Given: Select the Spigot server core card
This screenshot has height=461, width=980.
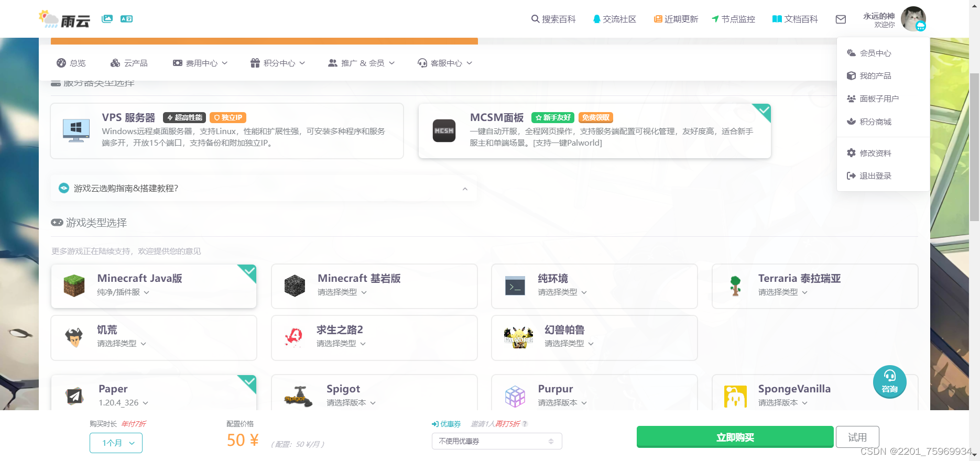Looking at the screenshot, I should pyautogui.click(x=374, y=392).
